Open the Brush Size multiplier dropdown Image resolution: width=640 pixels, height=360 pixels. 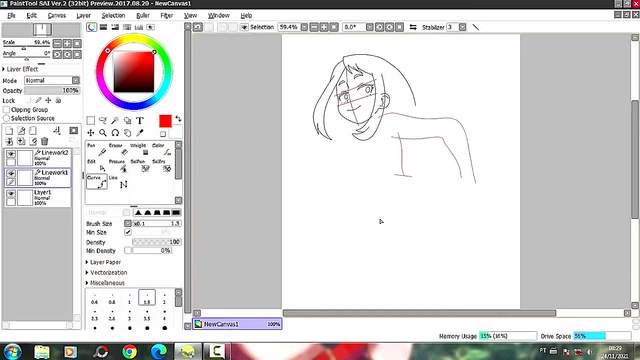(128, 223)
